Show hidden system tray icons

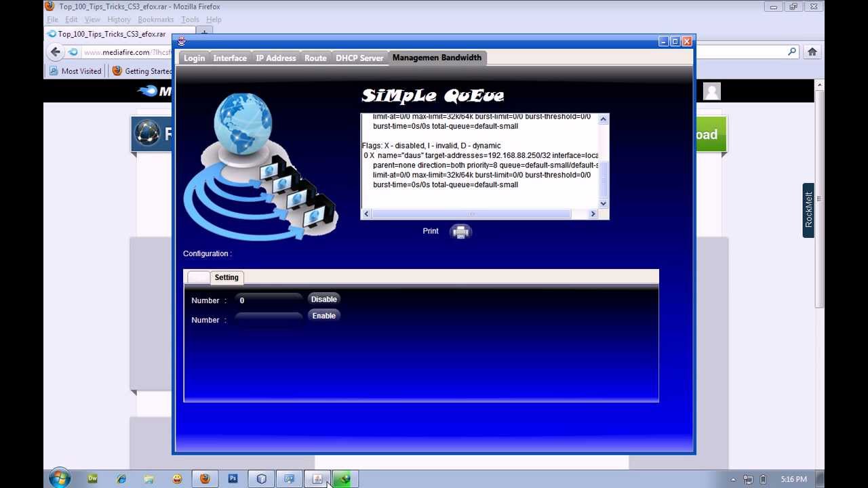733,480
